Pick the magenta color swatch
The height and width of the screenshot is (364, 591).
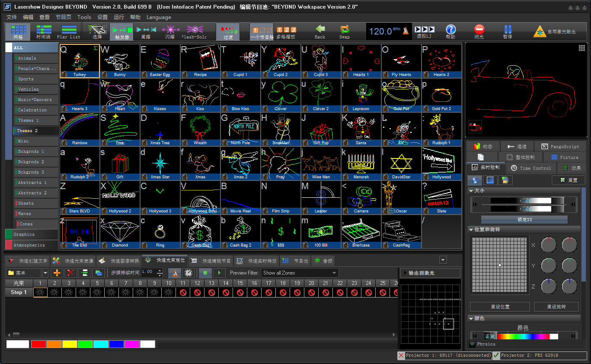click(x=132, y=344)
